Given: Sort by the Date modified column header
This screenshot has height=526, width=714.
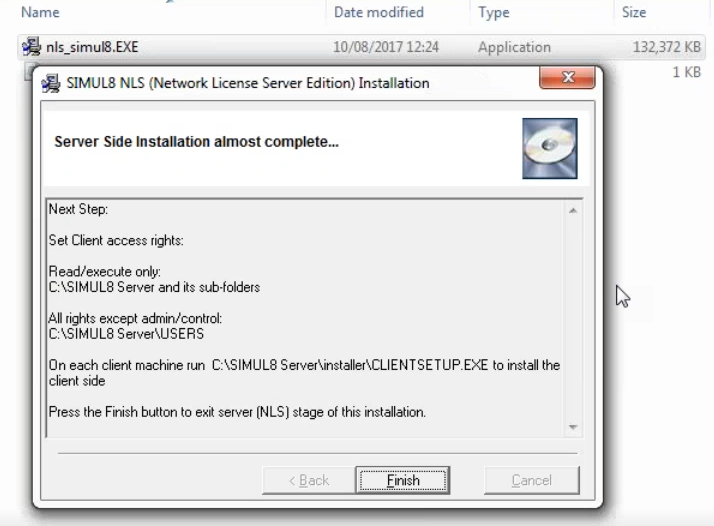Looking at the screenshot, I should pyautogui.click(x=379, y=13).
